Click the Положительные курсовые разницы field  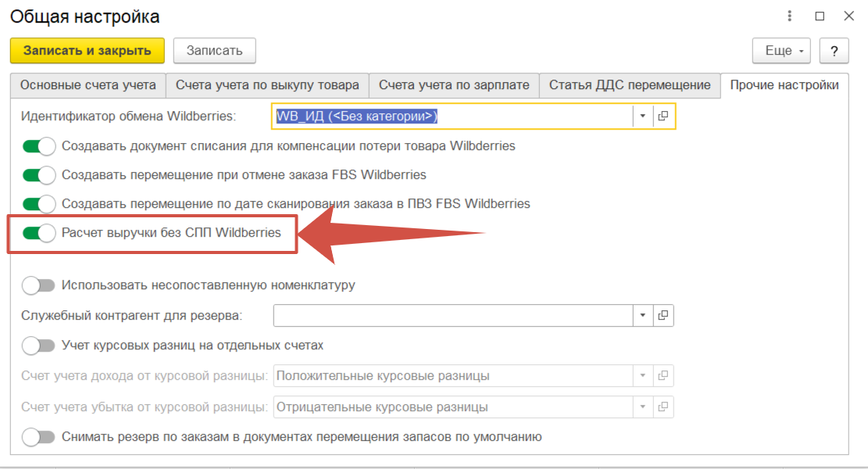(453, 376)
